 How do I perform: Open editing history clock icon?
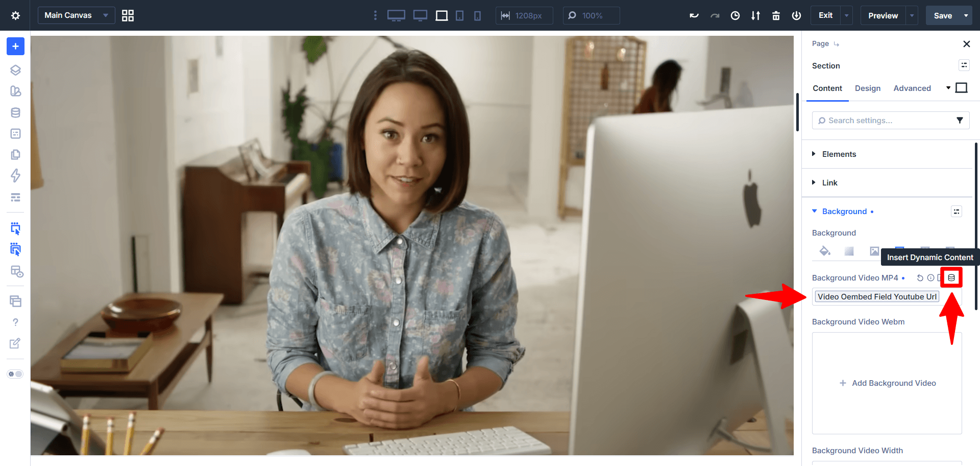pos(735,15)
